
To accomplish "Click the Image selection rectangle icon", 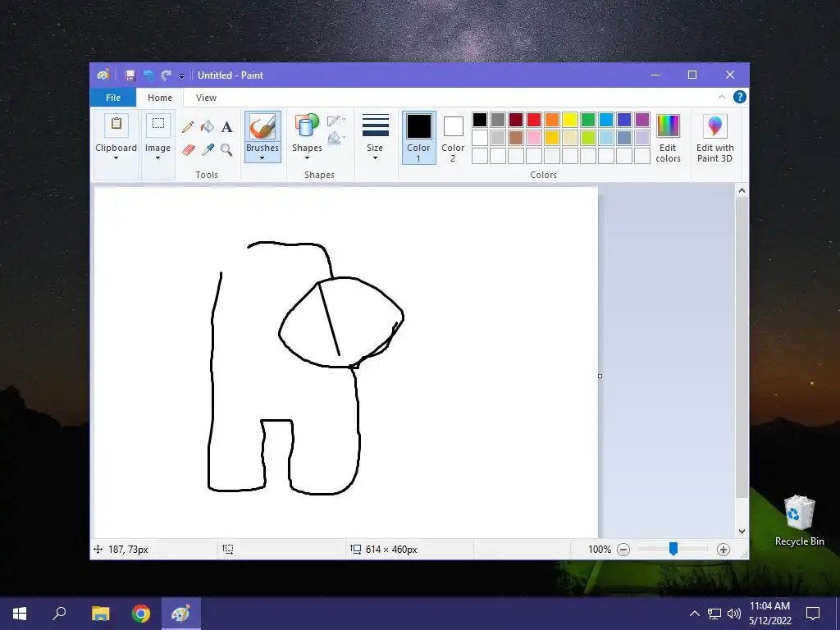I will pyautogui.click(x=158, y=125).
